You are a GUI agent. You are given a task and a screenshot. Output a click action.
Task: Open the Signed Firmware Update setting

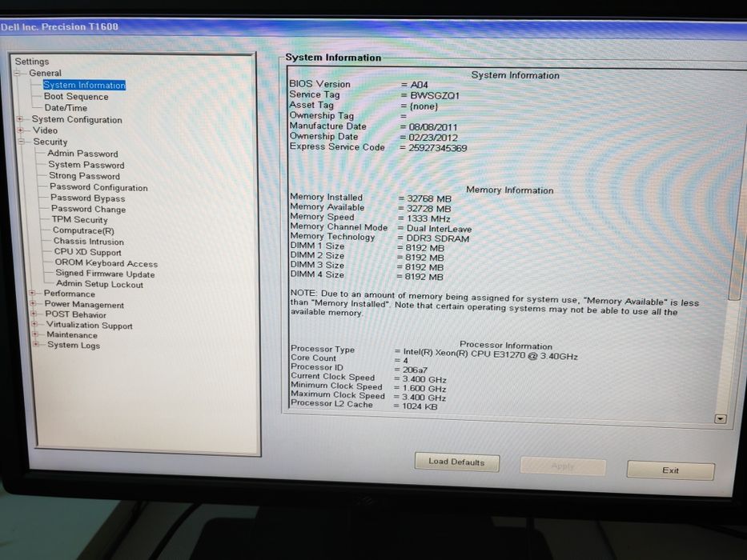point(106,274)
